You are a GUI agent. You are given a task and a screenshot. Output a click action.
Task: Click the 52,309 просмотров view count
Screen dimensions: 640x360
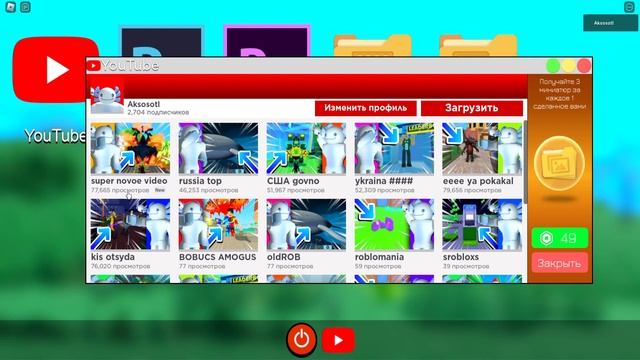tap(384, 190)
